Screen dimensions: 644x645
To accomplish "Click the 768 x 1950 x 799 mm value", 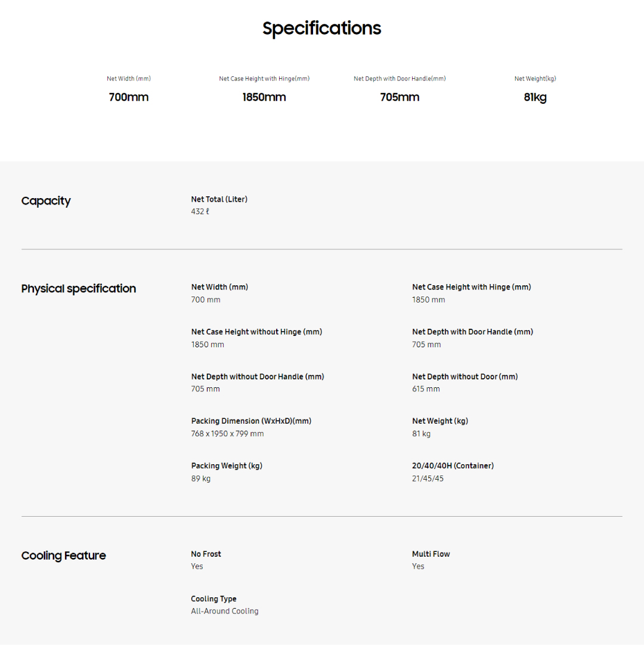I will (227, 434).
